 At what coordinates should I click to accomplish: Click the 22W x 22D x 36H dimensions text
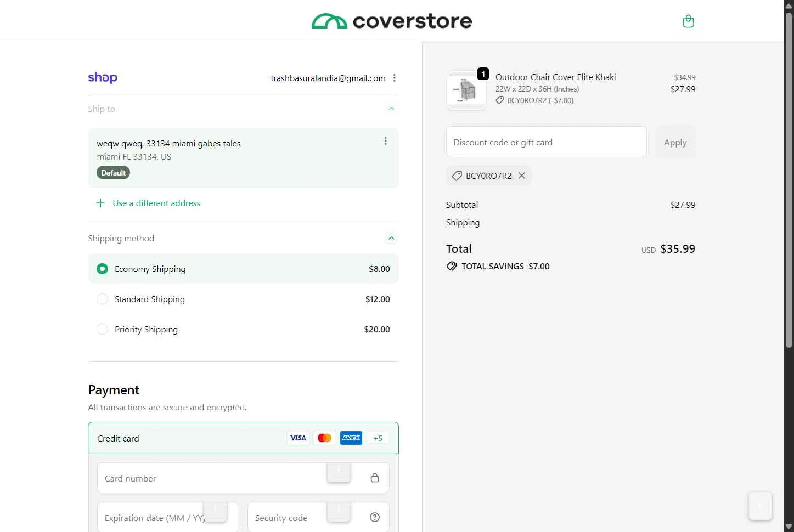pyautogui.click(x=537, y=89)
